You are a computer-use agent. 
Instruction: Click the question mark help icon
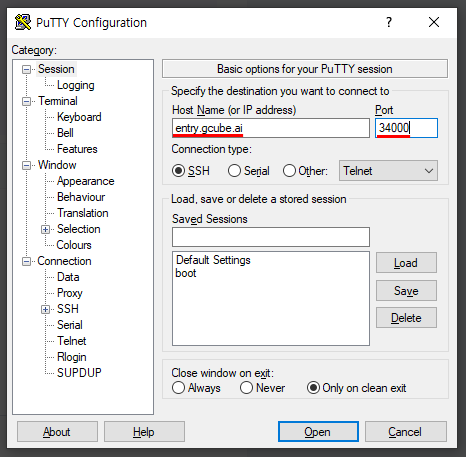tap(389, 22)
